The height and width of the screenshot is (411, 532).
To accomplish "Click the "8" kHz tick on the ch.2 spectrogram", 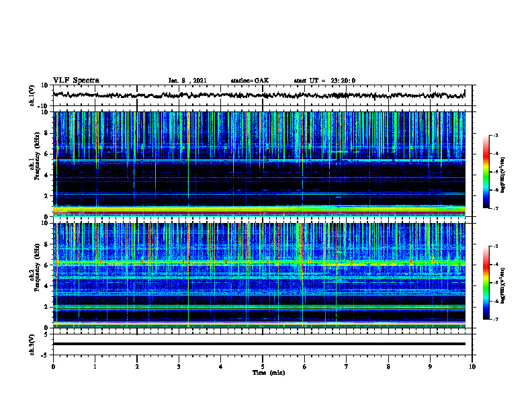I will pyautogui.click(x=46, y=244).
